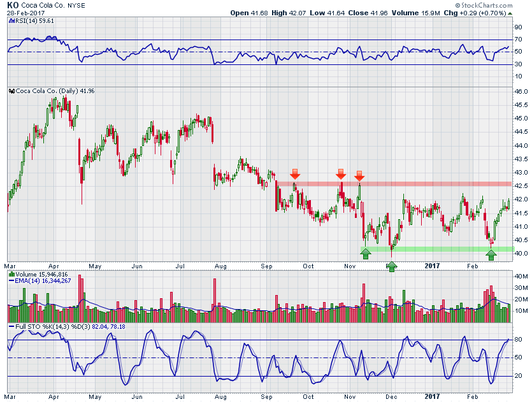Click the 70 level on the RSI scale
Screen dimensions: 532x404
pos(519,40)
